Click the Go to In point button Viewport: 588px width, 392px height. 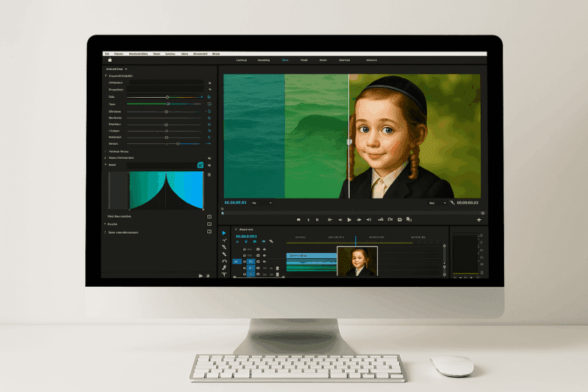329,220
